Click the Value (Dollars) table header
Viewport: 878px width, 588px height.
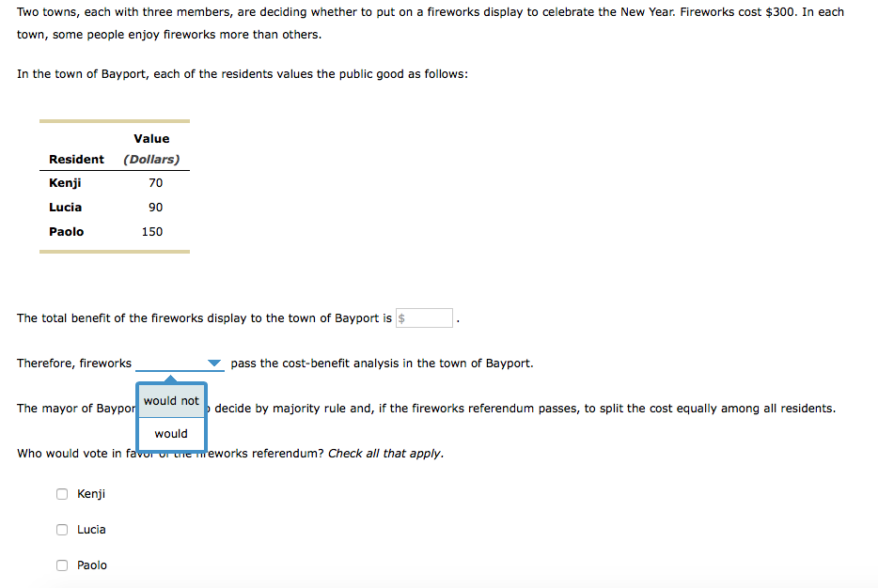click(x=151, y=148)
